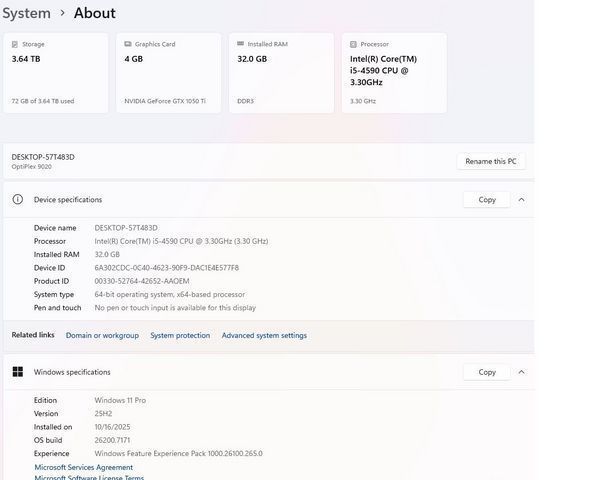The image size is (613, 480).
Task: Copy the device specifications
Action: click(x=487, y=200)
